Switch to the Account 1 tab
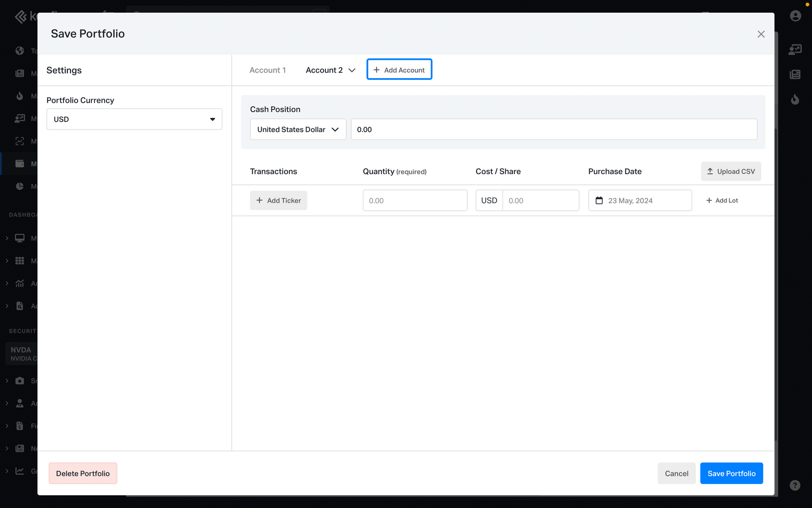Image resolution: width=812 pixels, height=508 pixels. pyautogui.click(x=267, y=70)
